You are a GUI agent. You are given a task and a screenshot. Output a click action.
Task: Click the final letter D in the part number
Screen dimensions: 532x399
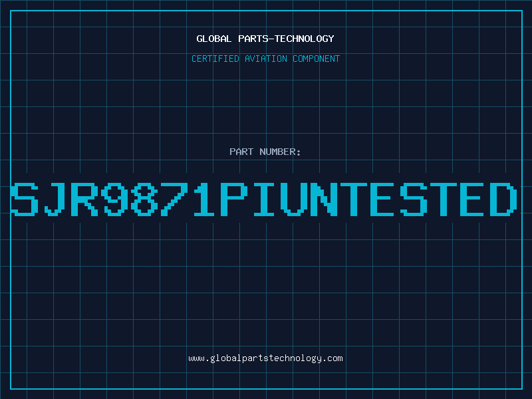click(503, 199)
